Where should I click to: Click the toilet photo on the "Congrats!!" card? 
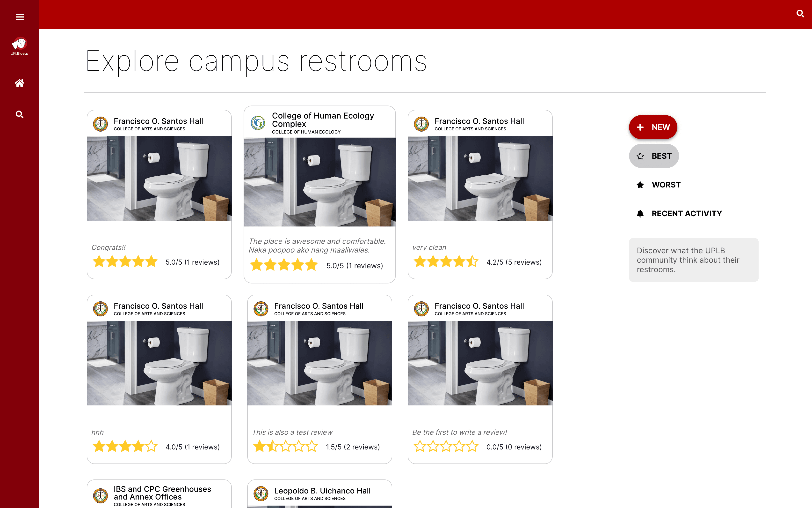159,179
